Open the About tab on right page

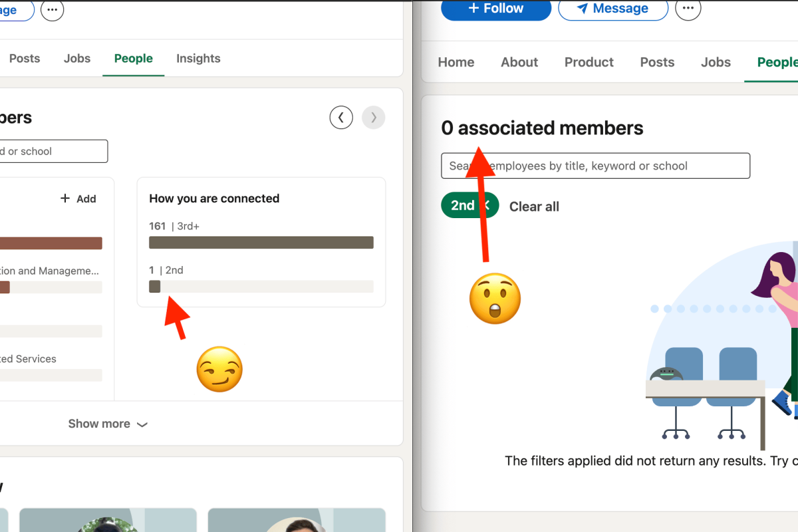[519, 62]
